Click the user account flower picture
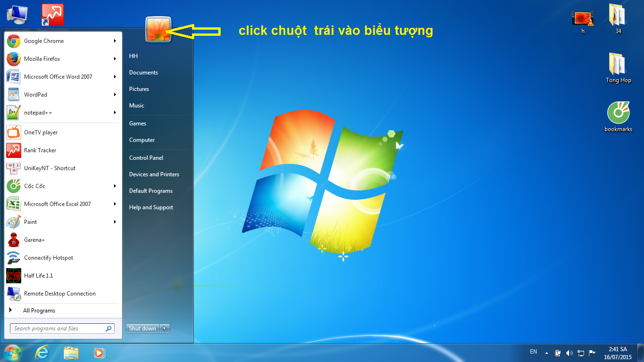The width and height of the screenshot is (644, 362). pyautogui.click(x=158, y=29)
